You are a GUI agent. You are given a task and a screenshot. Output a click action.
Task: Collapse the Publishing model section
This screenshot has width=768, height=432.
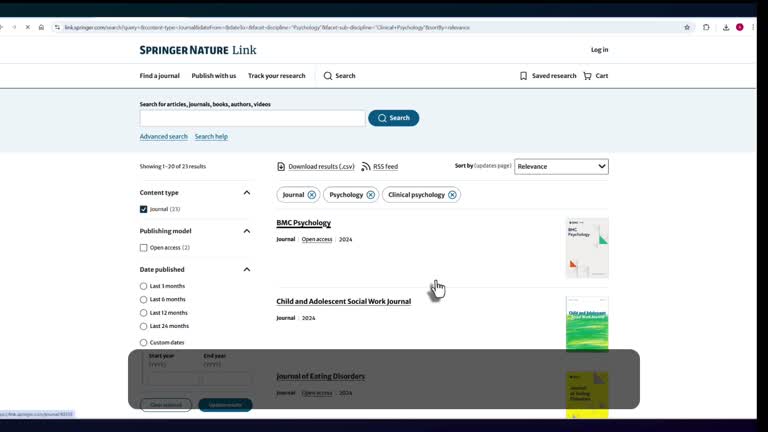(x=247, y=231)
